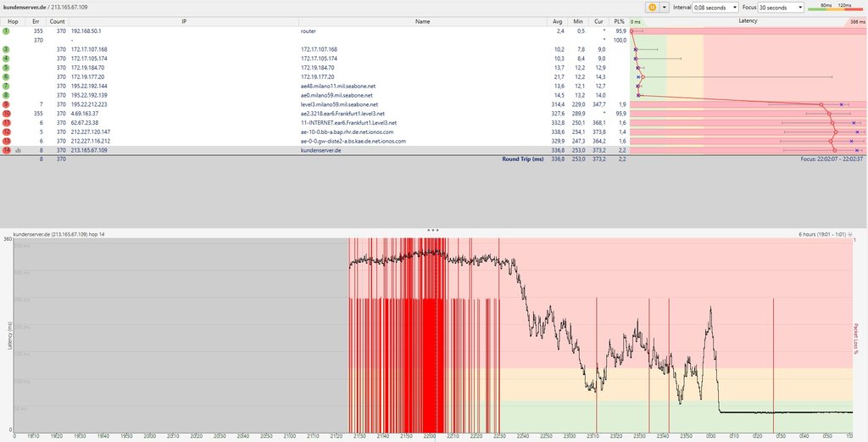Click hop 7 green circle icon
868x442 pixels.
tap(6, 87)
